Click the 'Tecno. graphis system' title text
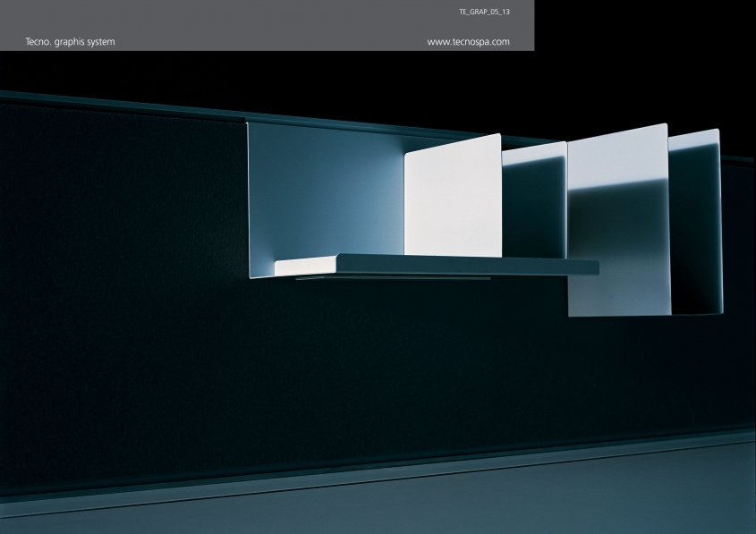Image resolution: width=756 pixels, height=534 pixels. (x=71, y=42)
